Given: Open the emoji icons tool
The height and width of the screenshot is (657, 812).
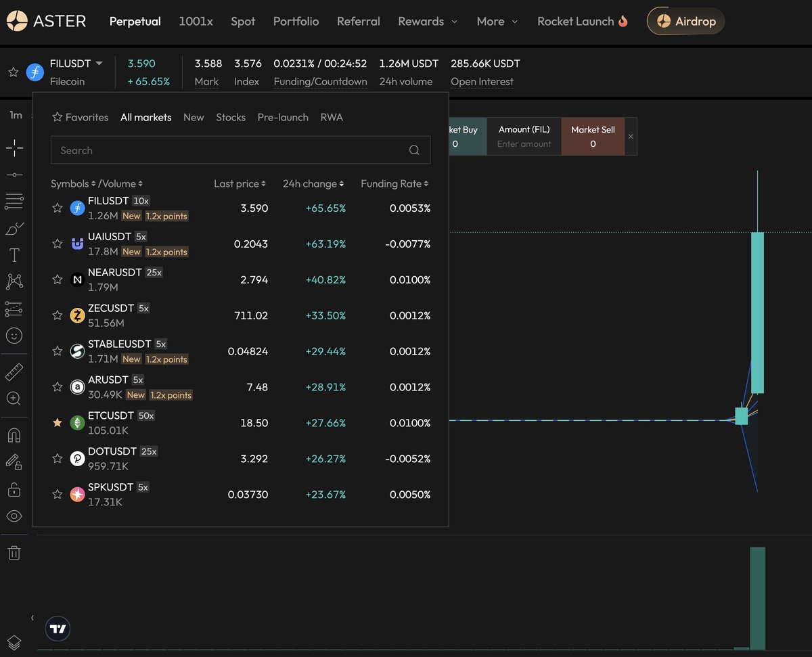Looking at the screenshot, I should pyautogui.click(x=14, y=336).
